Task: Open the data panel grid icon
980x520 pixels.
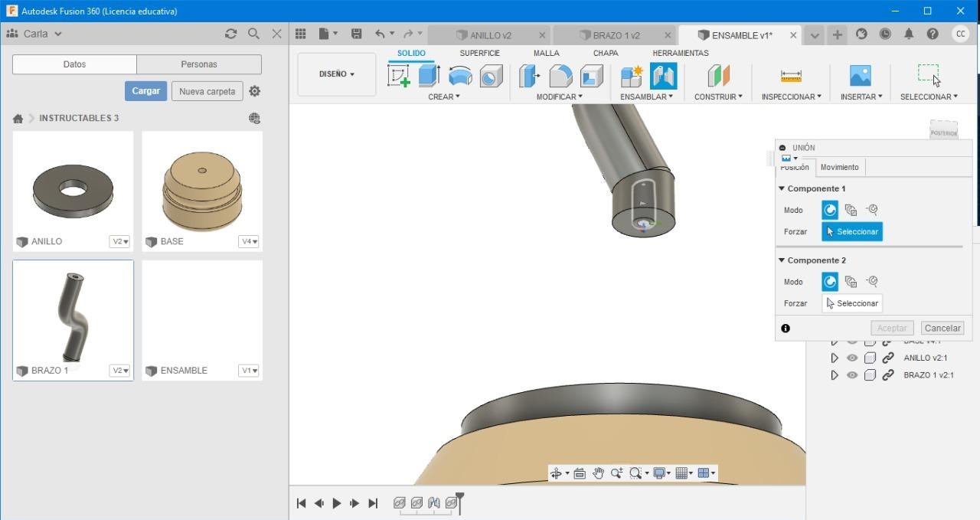Action: [x=301, y=34]
